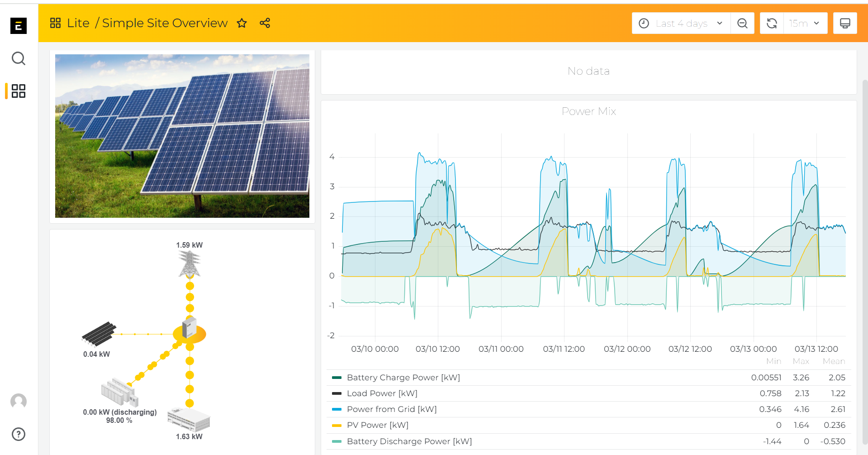The width and height of the screenshot is (868, 455).
Task: Zoom out the time range
Action: pos(742,23)
